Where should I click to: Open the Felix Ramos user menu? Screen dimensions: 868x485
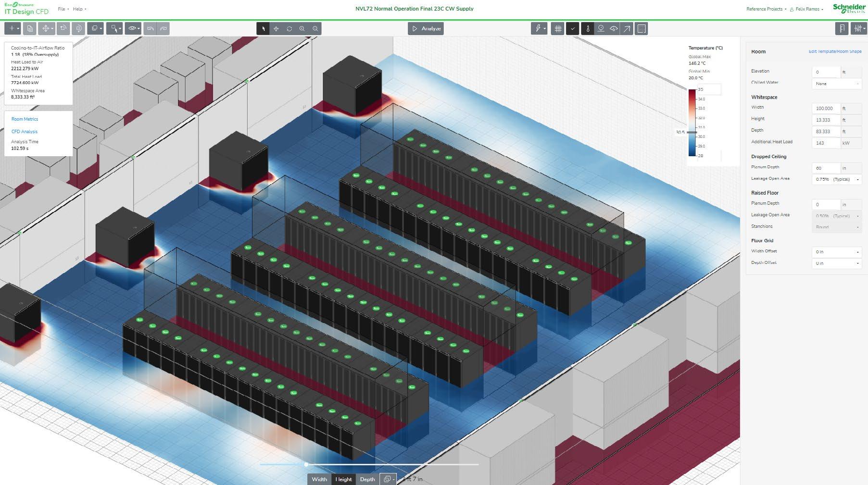point(807,9)
